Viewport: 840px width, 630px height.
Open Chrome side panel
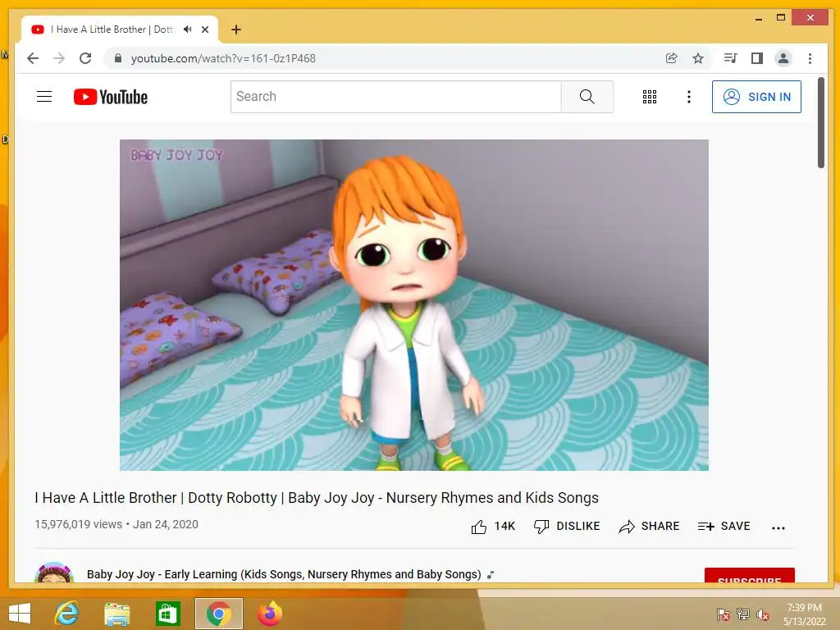click(x=756, y=58)
